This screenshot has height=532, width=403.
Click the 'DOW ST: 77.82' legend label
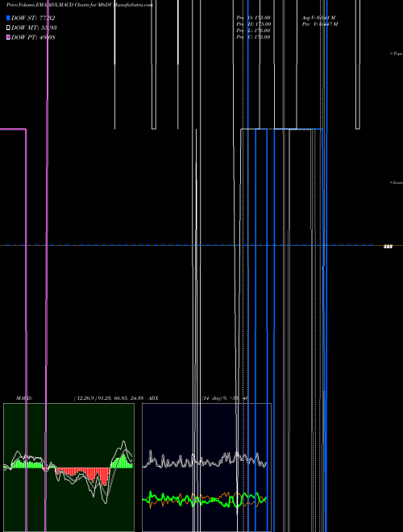pyautogui.click(x=33, y=18)
